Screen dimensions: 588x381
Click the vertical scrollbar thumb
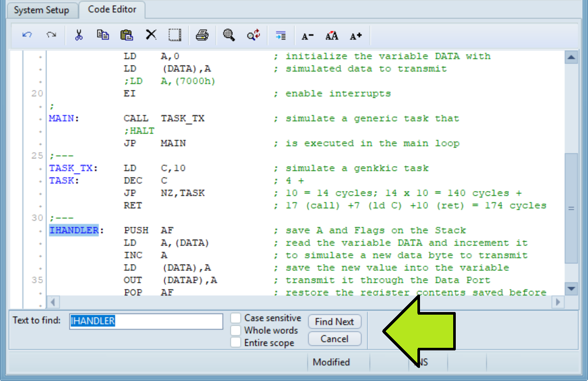point(571,208)
